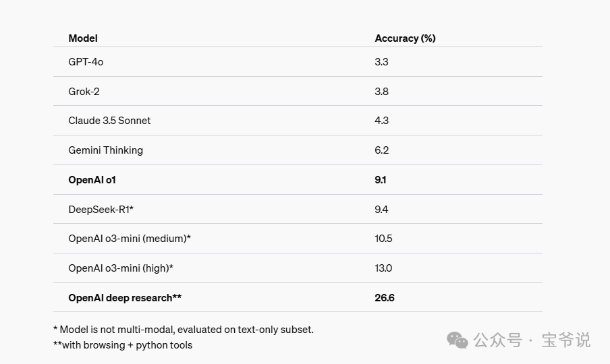The image size is (610, 364).
Task: Select the bold OpenAI o1 entry
Action: pyautogui.click(x=96, y=180)
